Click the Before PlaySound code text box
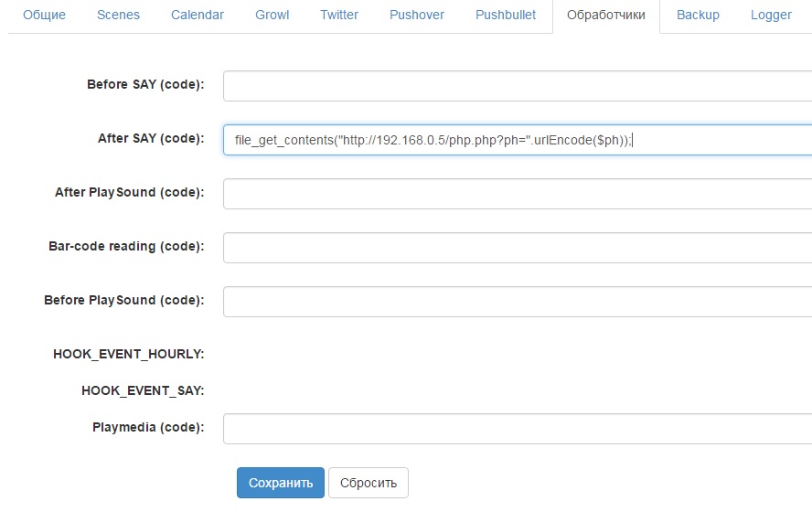 tap(517, 302)
